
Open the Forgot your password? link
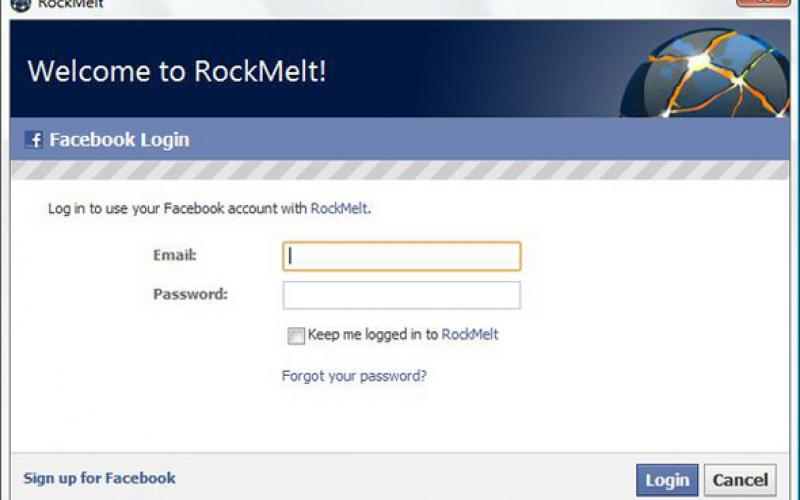click(354, 376)
